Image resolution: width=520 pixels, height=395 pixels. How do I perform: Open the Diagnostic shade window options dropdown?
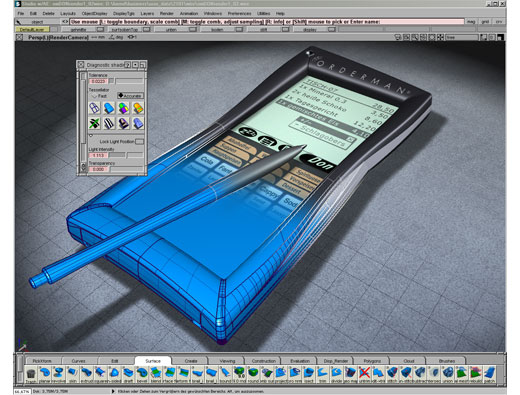tap(135, 65)
